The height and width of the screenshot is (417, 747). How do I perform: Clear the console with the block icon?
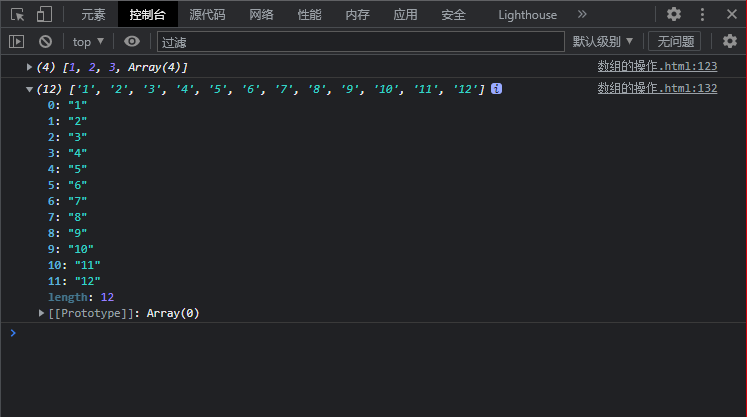(x=45, y=42)
